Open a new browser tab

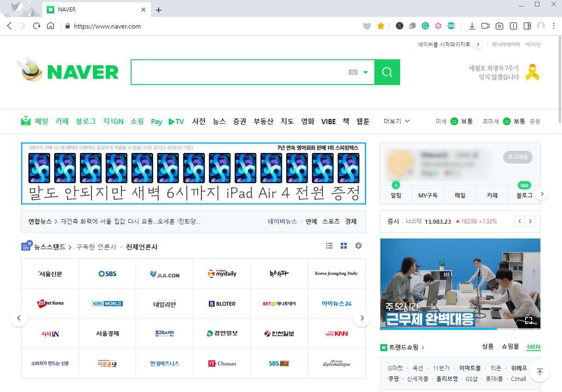159,10
